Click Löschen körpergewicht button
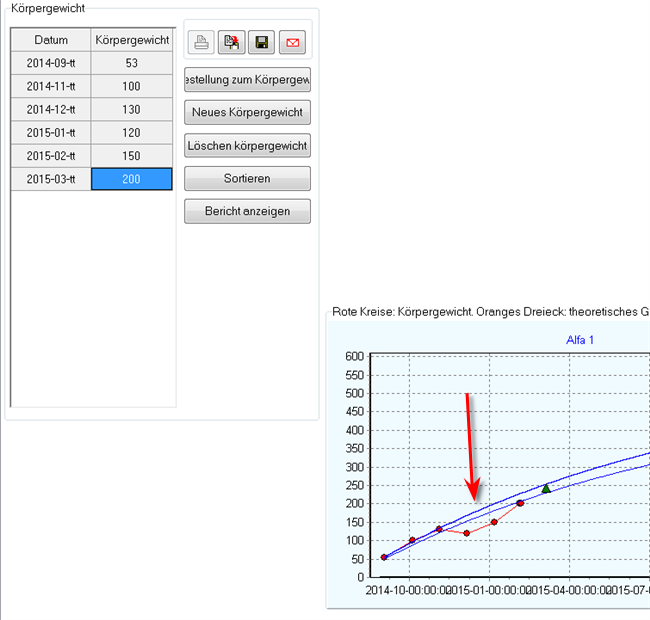The width and height of the screenshot is (650, 620). tap(247, 145)
